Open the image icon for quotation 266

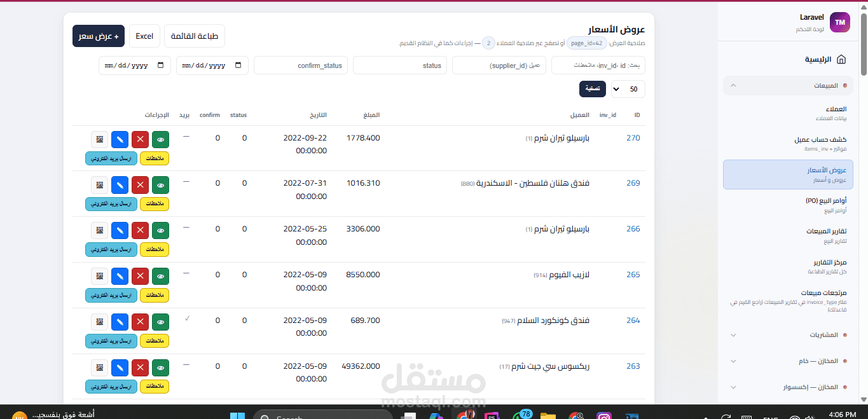pyautogui.click(x=99, y=231)
